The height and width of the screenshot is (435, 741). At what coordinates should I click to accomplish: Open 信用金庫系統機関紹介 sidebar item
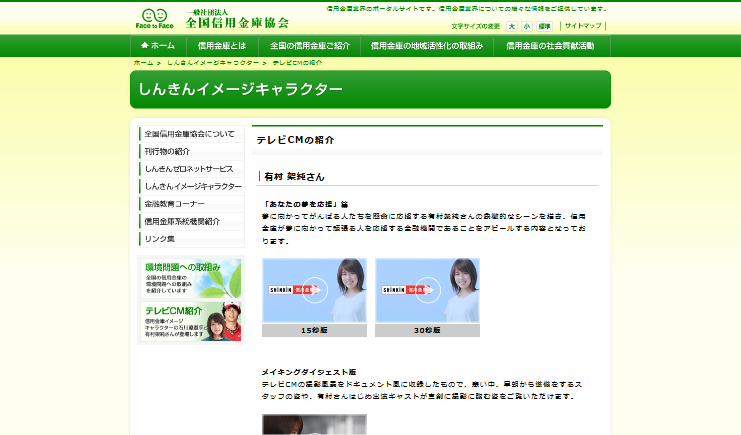click(191, 221)
